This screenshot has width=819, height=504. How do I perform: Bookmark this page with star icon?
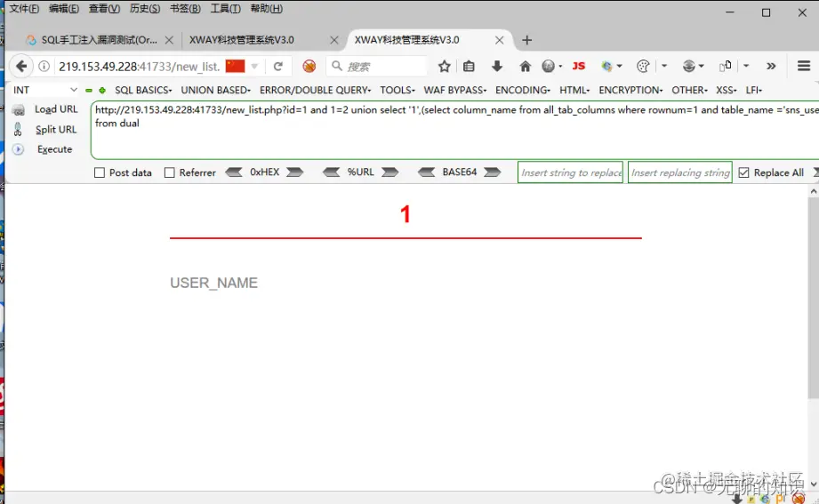444,67
